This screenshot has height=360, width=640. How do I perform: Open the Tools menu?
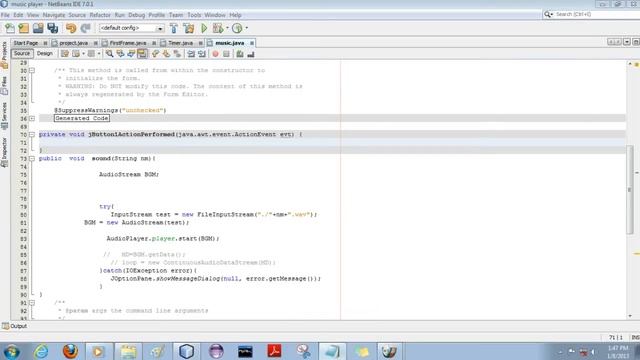[x=194, y=15]
